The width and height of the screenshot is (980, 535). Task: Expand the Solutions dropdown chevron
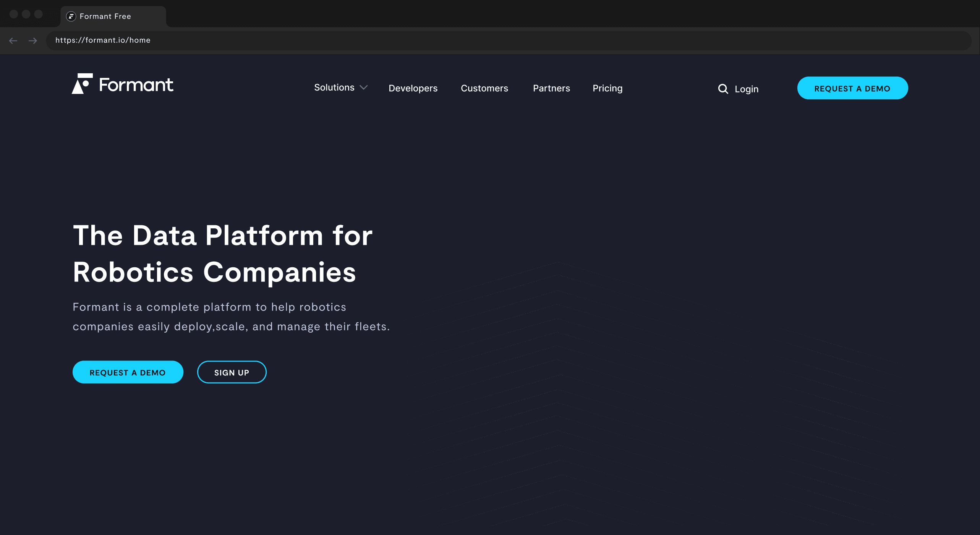(364, 87)
